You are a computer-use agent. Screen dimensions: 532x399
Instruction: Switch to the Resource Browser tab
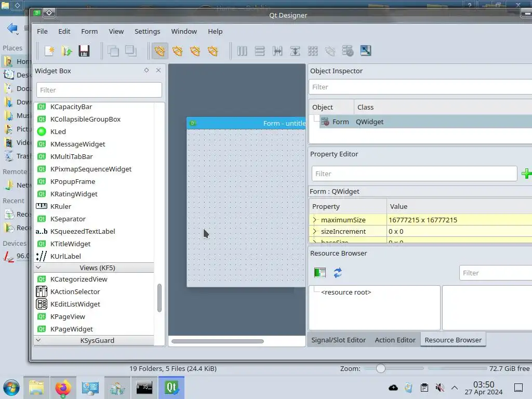click(453, 340)
